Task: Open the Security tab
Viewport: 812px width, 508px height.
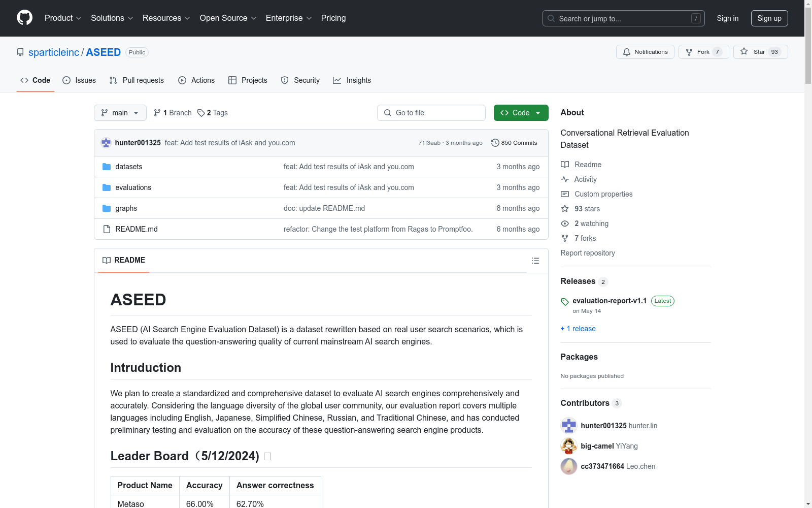Action: (300, 80)
